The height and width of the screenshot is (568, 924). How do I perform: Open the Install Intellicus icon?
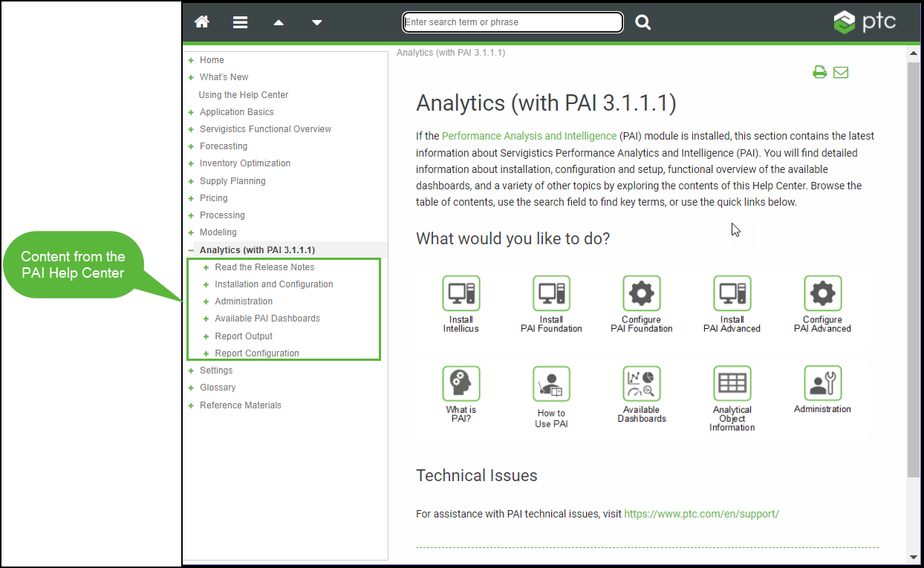pyautogui.click(x=461, y=293)
